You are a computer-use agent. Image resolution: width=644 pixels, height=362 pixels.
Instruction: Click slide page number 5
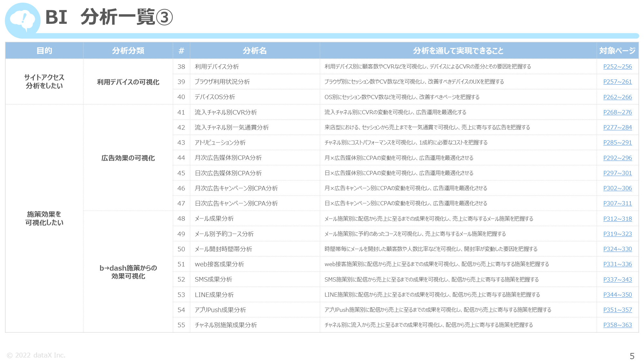632,356
